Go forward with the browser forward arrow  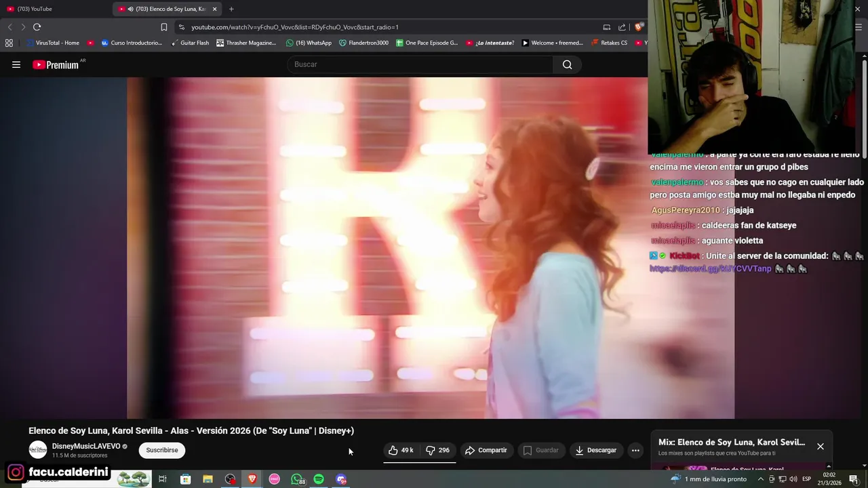pyautogui.click(x=23, y=27)
